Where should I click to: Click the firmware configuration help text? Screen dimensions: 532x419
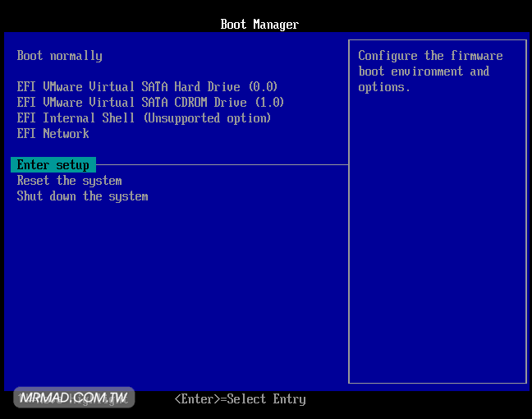point(430,71)
